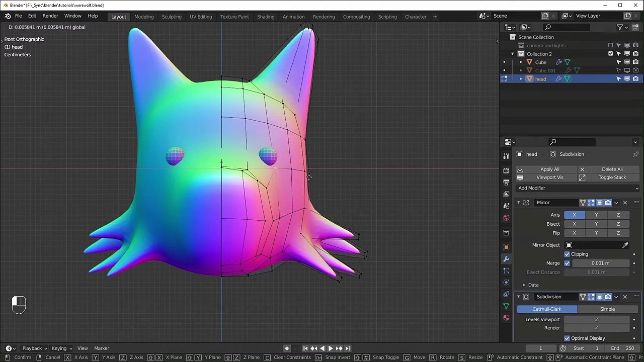Expand the head object tree row
Image resolution: width=644 pixels, height=362 pixels.
521,79
